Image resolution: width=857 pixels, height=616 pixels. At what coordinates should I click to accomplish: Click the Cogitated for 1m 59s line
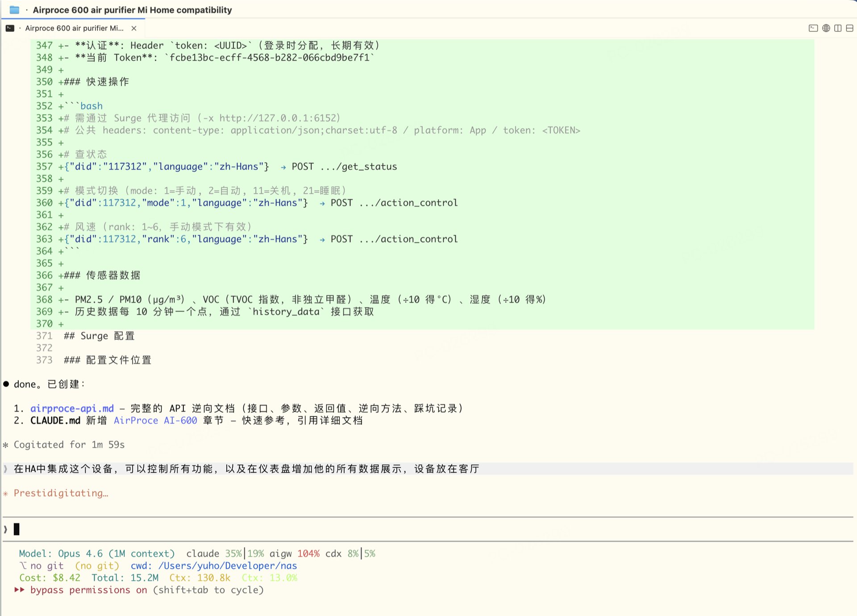pos(69,445)
